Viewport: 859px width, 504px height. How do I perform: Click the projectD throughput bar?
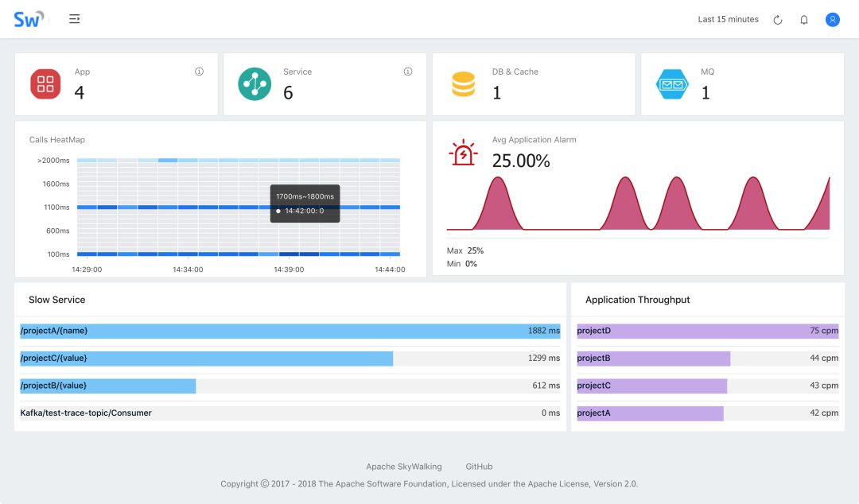[707, 331]
